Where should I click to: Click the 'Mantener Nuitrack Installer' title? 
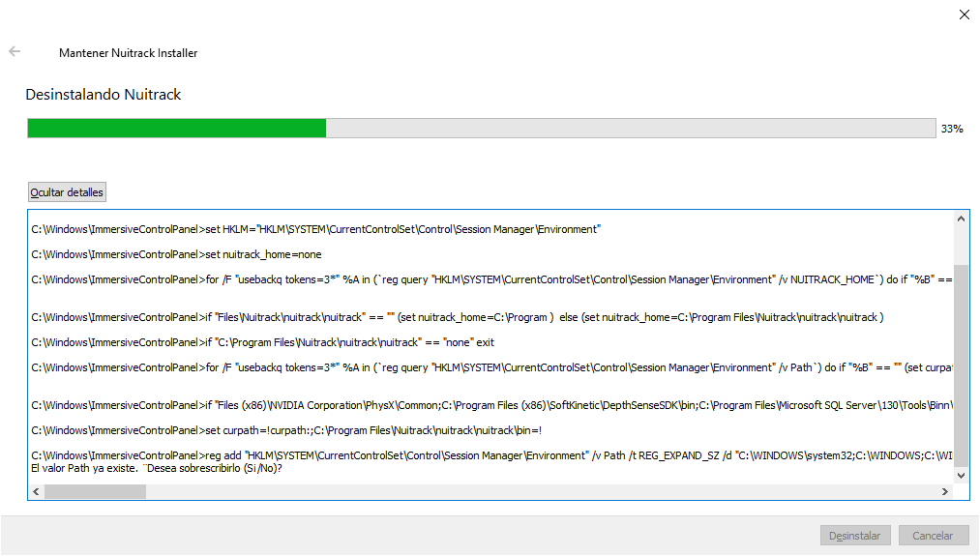tap(128, 53)
